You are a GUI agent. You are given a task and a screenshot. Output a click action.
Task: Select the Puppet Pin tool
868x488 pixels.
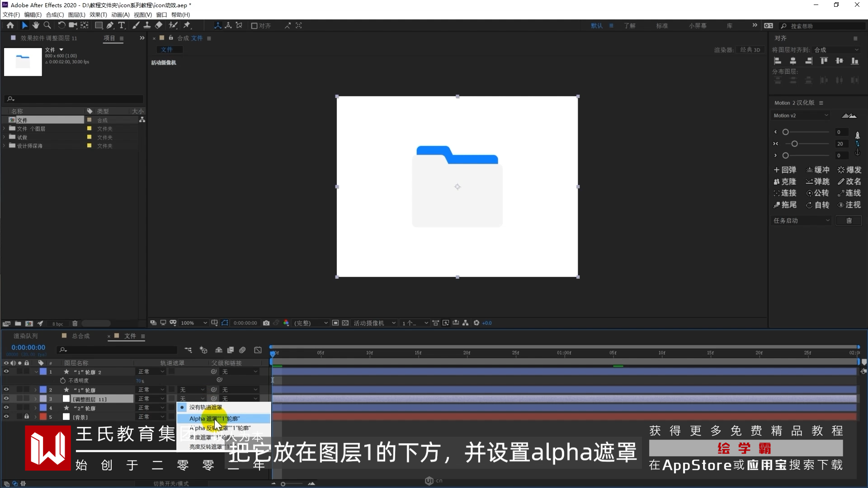(x=187, y=26)
